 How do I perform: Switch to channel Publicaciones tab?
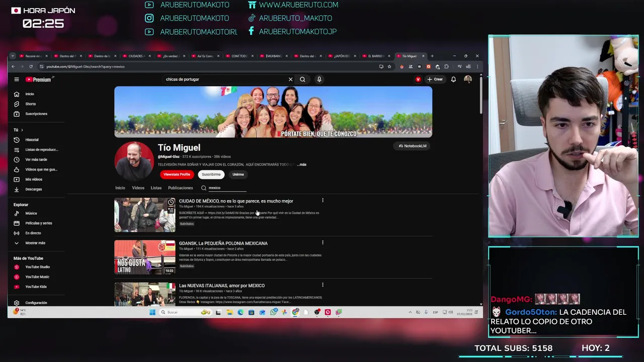pyautogui.click(x=181, y=188)
